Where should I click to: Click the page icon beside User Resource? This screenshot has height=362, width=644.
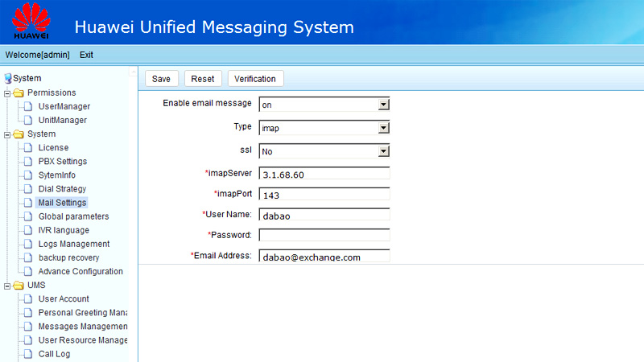tap(28, 340)
